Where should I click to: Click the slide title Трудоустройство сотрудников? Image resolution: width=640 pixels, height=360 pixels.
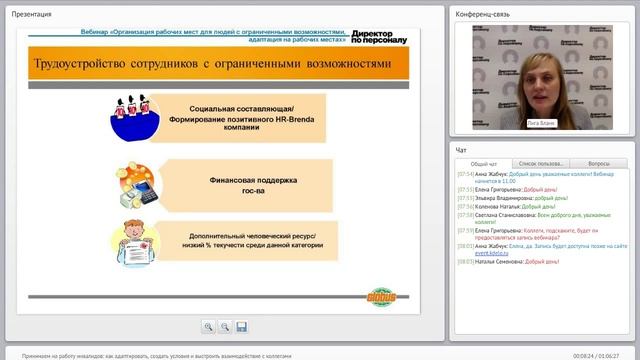tap(213, 64)
